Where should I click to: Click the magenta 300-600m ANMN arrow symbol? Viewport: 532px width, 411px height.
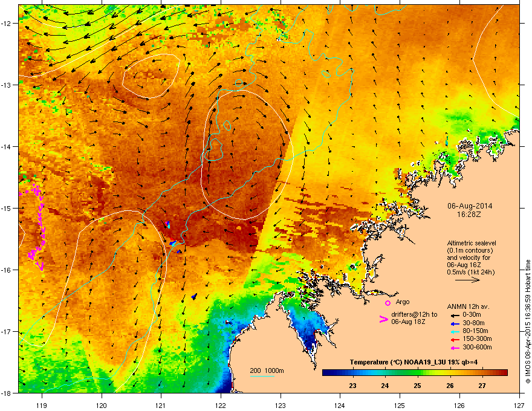(455, 348)
